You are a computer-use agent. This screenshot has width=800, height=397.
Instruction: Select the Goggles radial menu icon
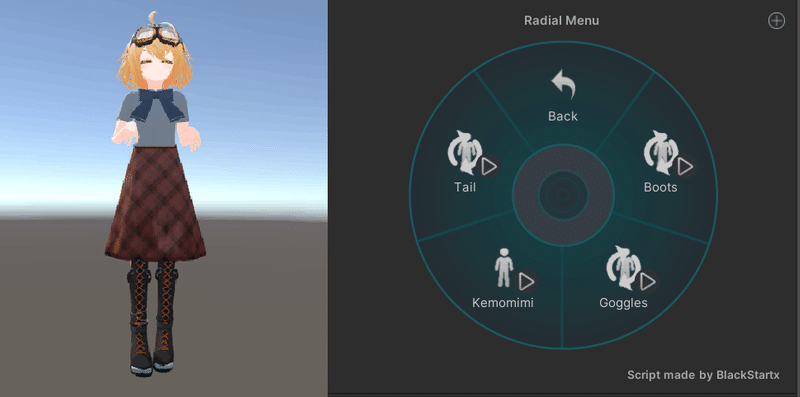pos(623,267)
